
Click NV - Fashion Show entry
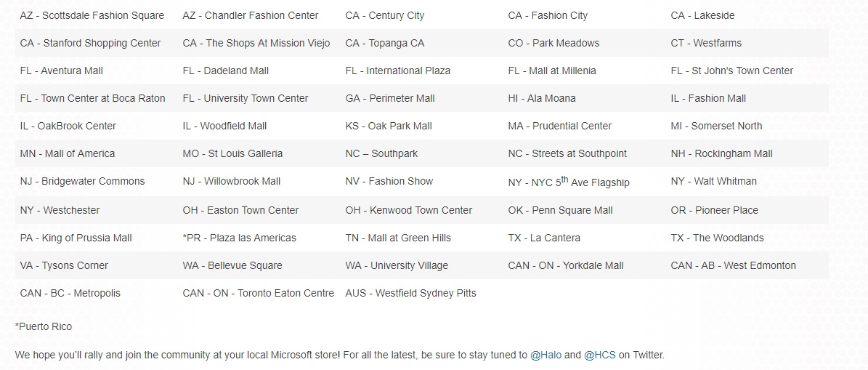coord(389,181)
